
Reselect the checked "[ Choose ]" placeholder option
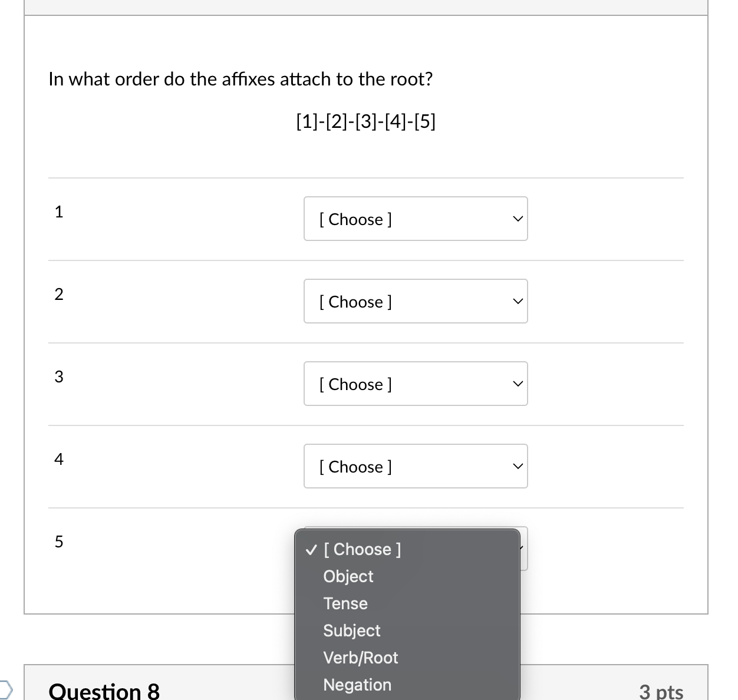(x=362, y=549)
